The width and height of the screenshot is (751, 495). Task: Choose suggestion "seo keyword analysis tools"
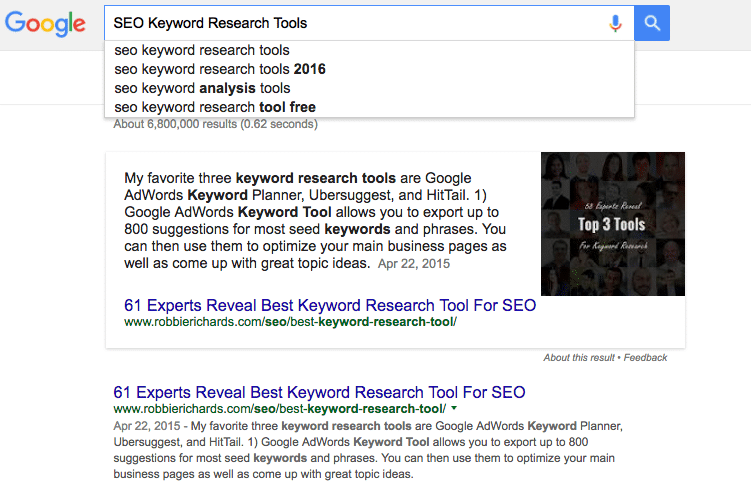pos(369,89)
